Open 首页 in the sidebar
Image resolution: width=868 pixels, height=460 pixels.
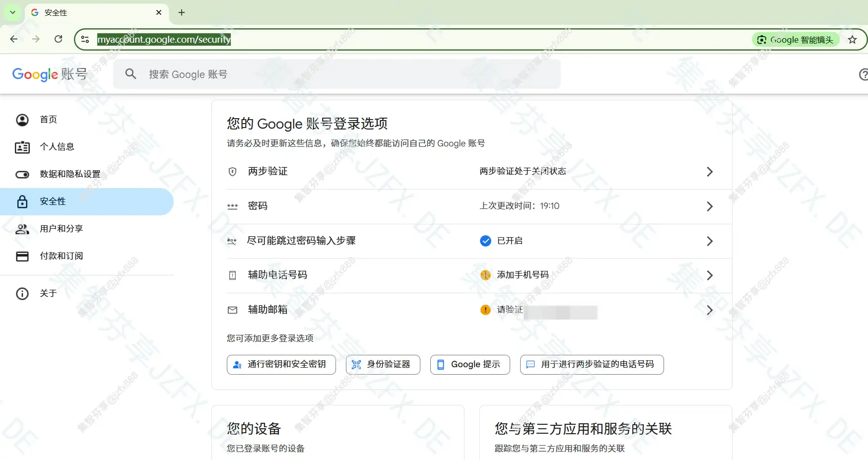point(87,120)
